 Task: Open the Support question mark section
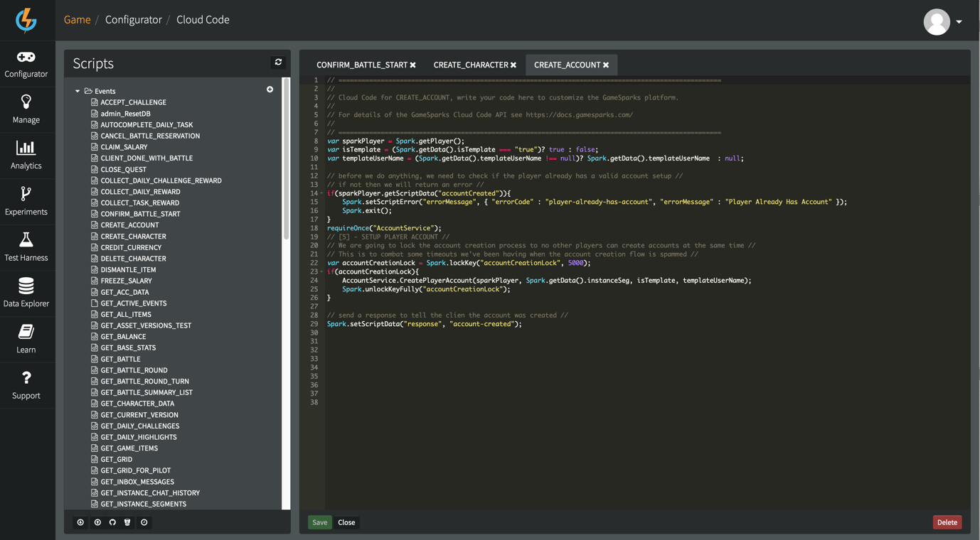tap(26, 386)
